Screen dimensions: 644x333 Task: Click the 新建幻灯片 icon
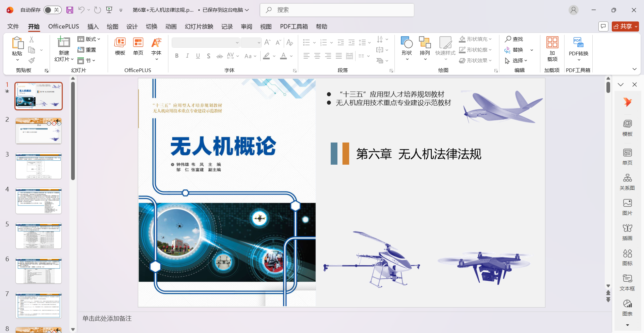[x=64, y=42]
